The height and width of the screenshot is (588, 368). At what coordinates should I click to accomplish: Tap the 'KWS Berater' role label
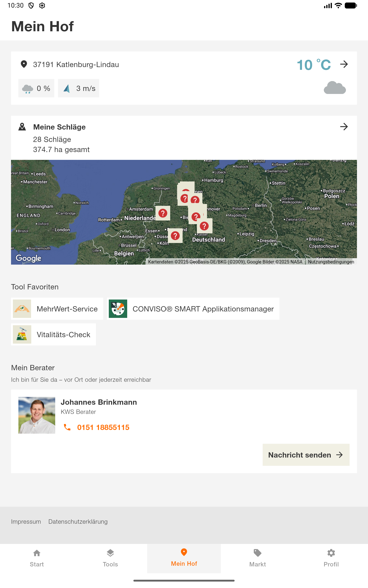[78, 412]
